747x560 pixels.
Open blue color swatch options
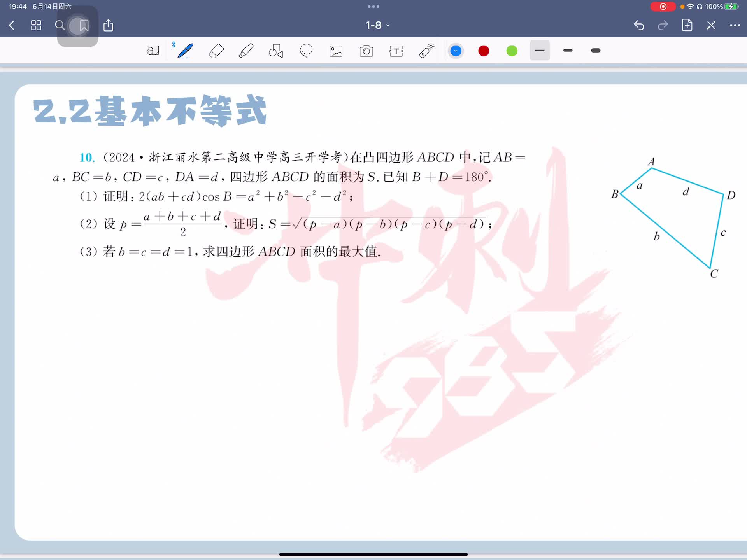pyautogui.click(x=456, y=51)
